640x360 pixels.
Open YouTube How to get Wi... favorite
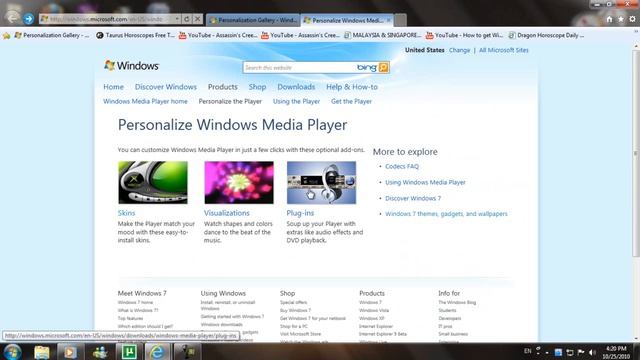point(464,36)
